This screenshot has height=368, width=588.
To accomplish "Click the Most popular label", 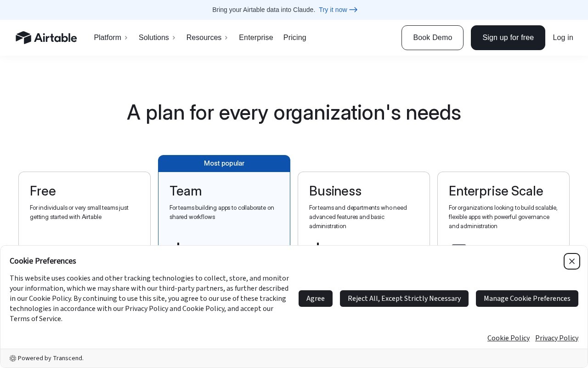I will click(224, 163).
